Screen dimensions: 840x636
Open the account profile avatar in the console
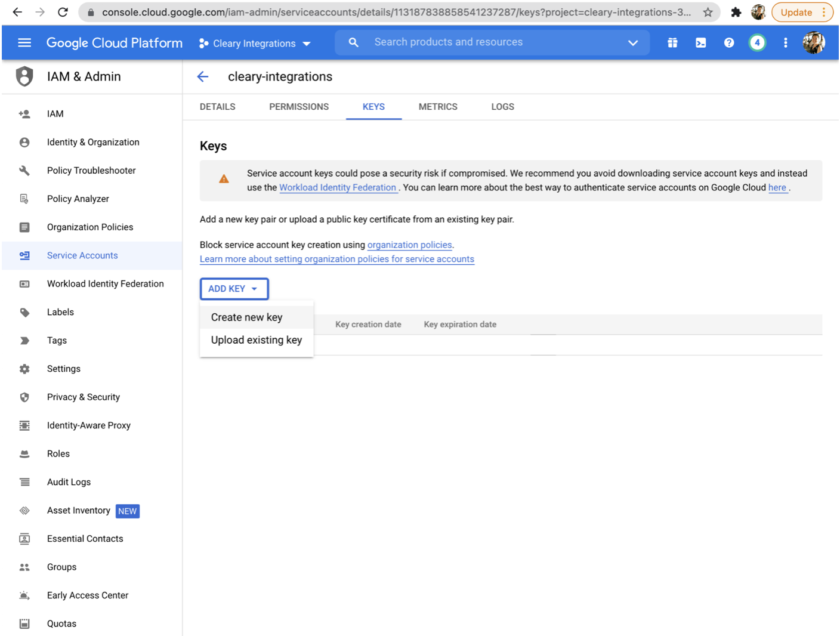pyautogui.click(x=814, y=43)
